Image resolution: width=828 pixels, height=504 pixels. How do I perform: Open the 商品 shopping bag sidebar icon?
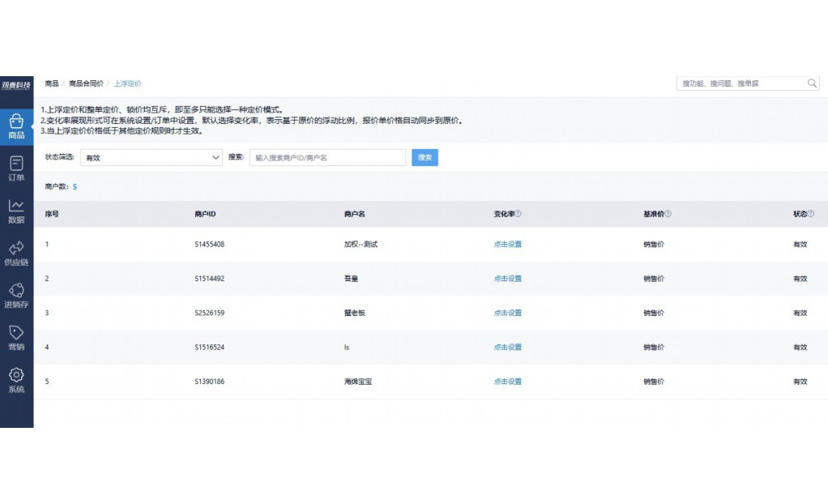click(16, 126)
